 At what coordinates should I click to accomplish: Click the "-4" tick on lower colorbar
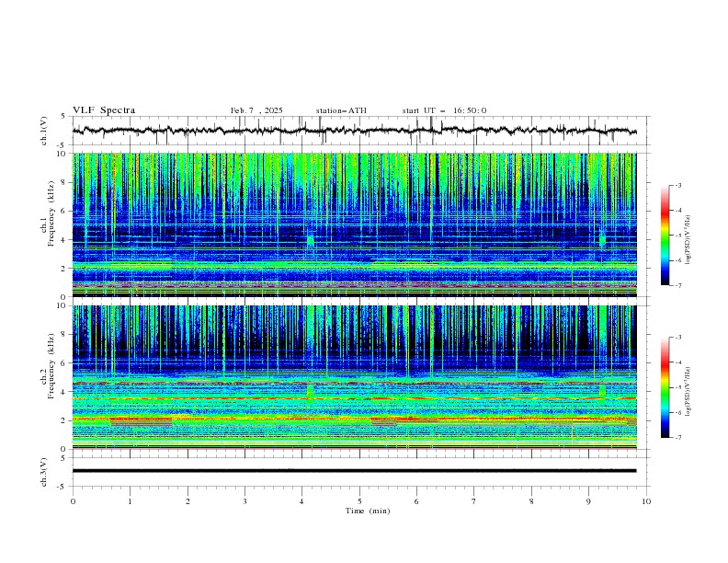tap(677, 362)
